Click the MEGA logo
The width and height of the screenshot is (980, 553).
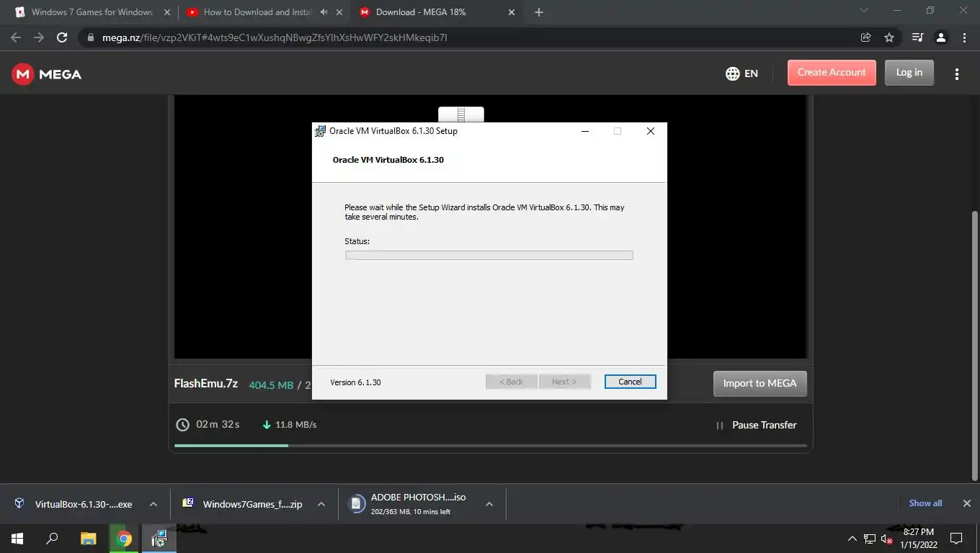(x=47, y=74)
